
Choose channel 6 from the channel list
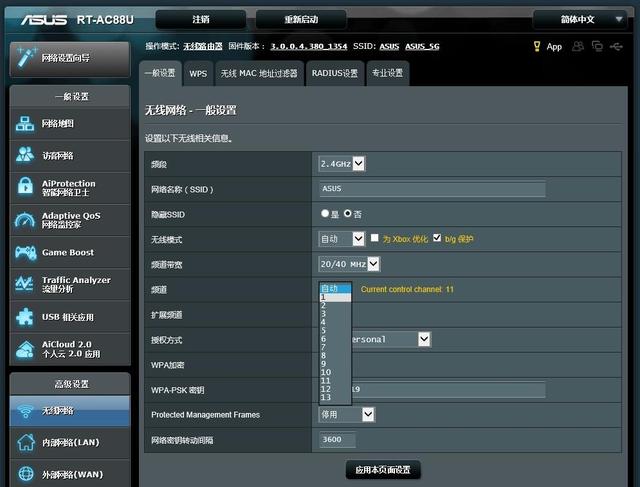point(324,339)
